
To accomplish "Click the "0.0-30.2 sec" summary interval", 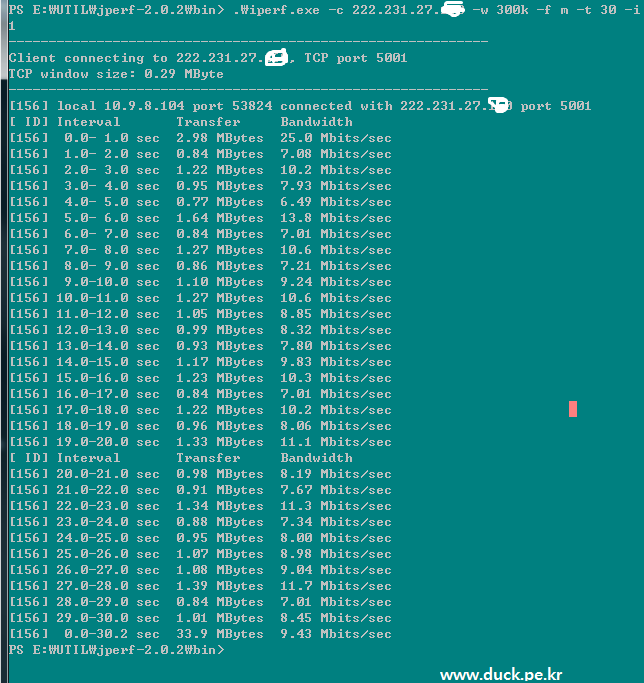I will [112, 634].
